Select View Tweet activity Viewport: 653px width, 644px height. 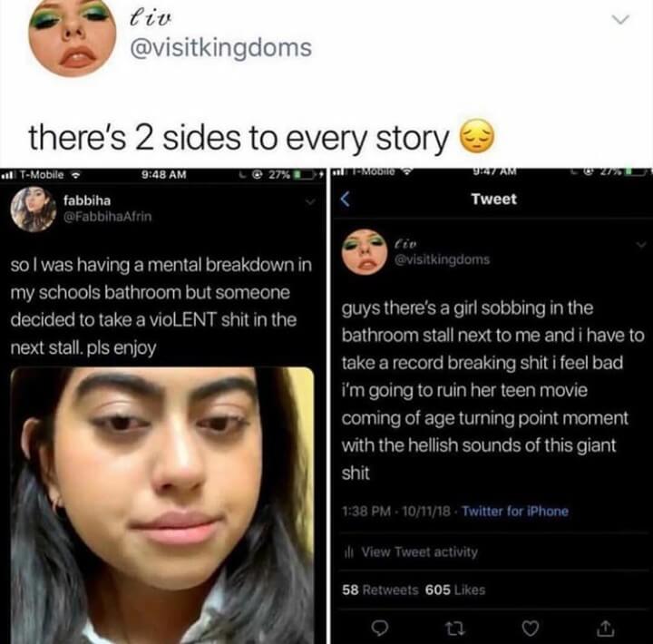419,552
